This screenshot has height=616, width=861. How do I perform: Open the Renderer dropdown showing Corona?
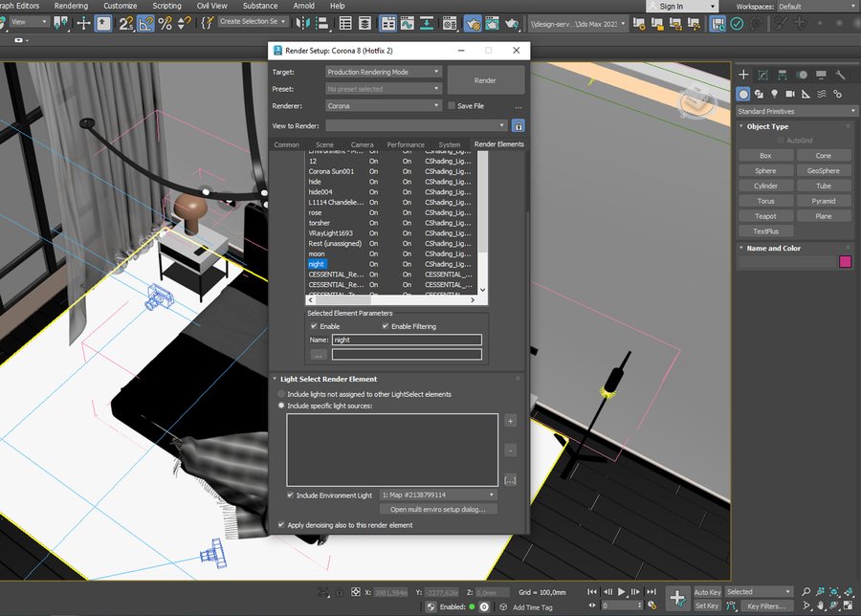(383, 106)
